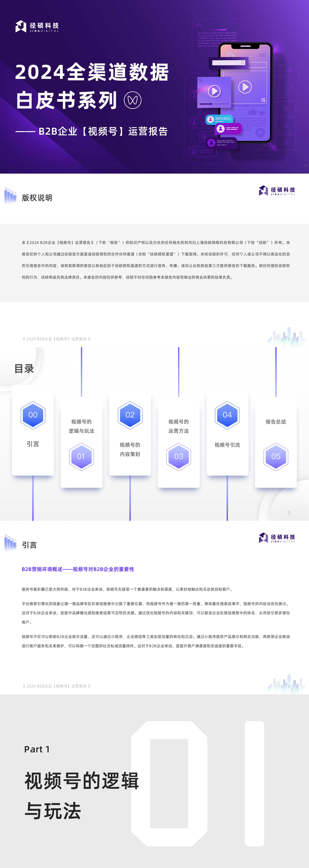Click the B2B企业【视频号】运营报告 subtitle
This screenshot has width=309, height=868.
[x=103, y=131]
